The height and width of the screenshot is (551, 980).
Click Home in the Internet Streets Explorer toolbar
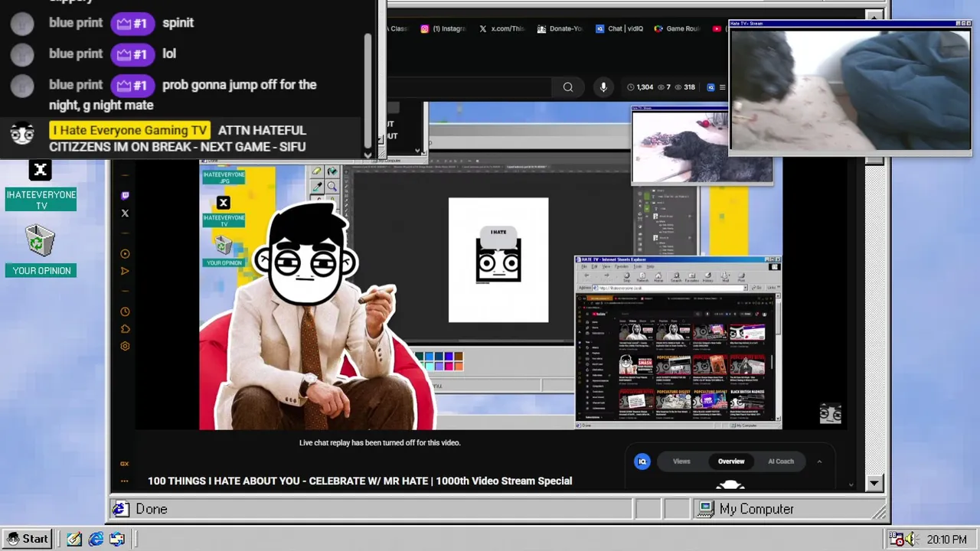click(658, 277)
